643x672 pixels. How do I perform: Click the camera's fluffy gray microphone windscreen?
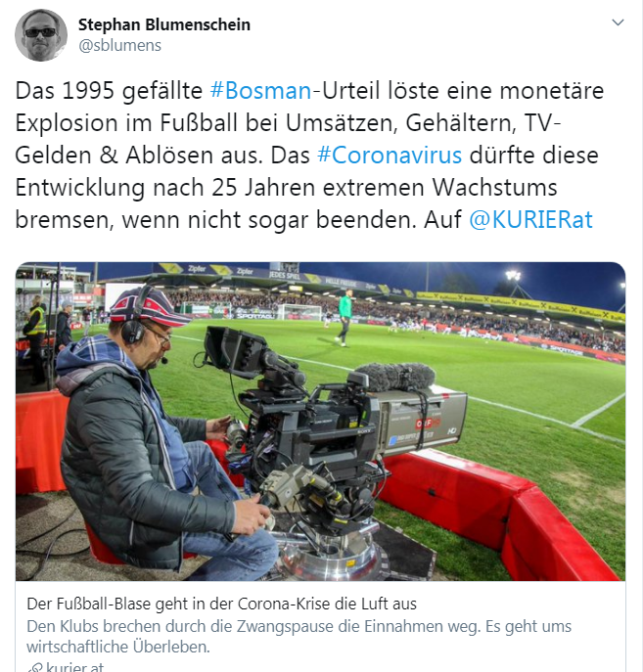(395, 377)
